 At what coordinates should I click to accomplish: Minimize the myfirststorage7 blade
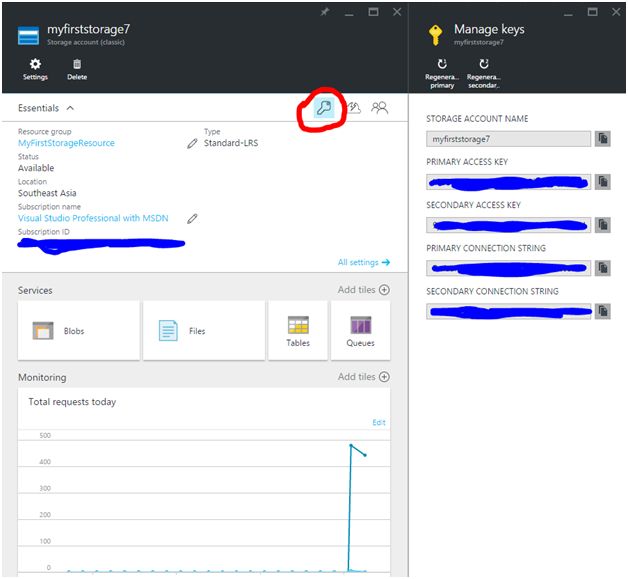click(x=349, y=14)
